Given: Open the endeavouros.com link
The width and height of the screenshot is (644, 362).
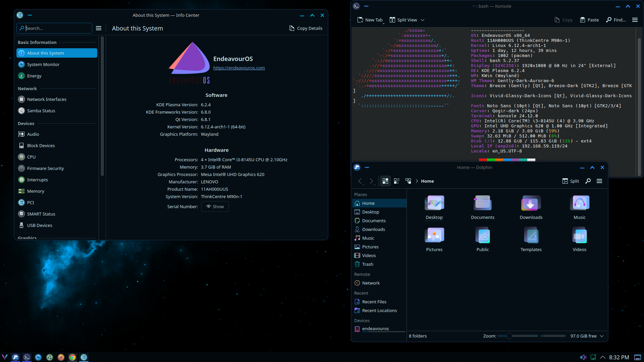Looking at the screenshot, I should pos(239,68).
